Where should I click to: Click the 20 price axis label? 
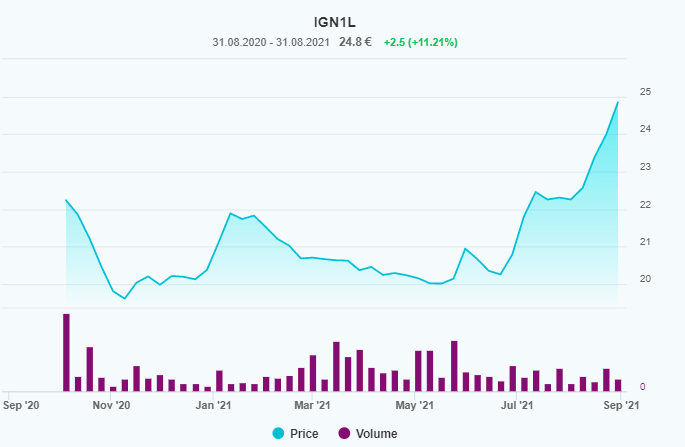[645, 279]
